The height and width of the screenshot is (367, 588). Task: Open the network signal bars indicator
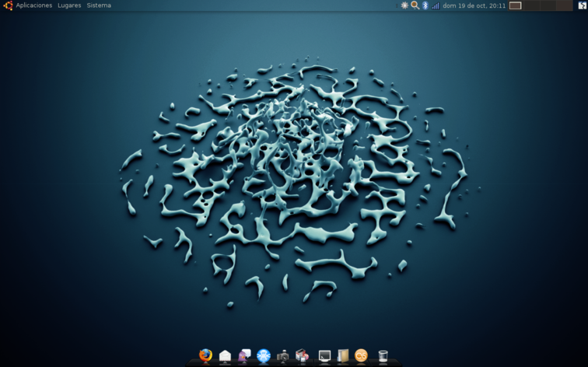tap(436, 5)
